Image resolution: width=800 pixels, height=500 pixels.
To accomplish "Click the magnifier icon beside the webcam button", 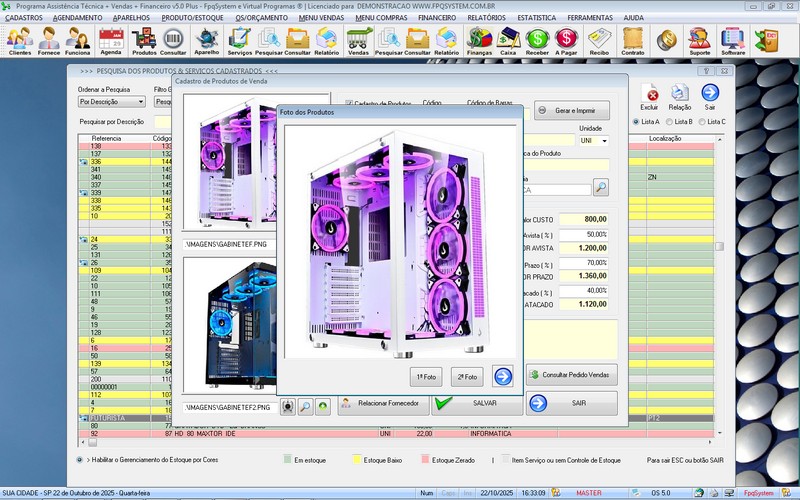I will pos(305,407).
